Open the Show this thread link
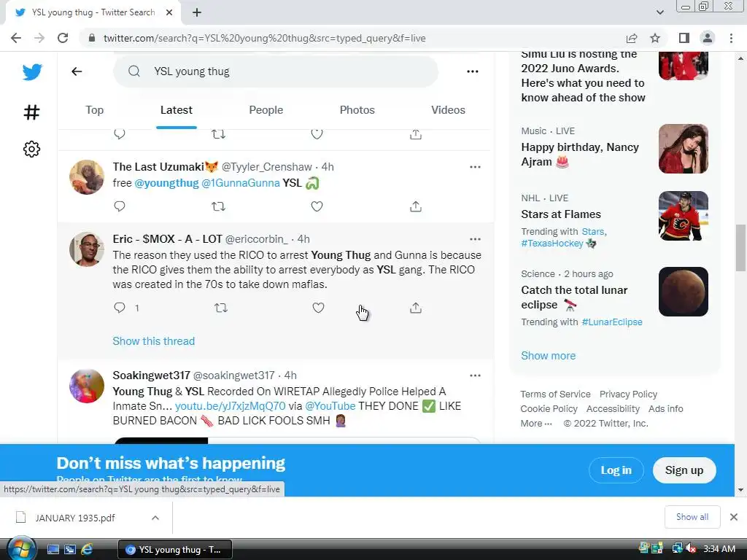This screenshot has width=747, height=560. [153, 341]
